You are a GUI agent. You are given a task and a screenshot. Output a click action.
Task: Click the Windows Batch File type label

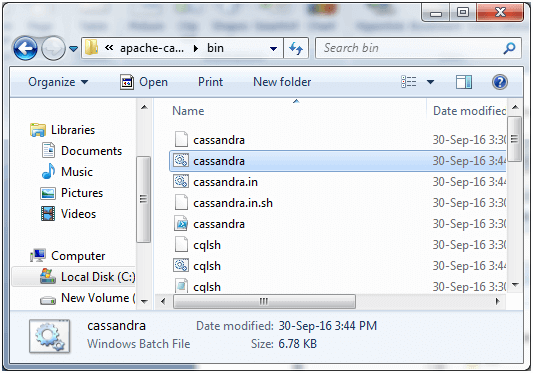coord(138,344)
